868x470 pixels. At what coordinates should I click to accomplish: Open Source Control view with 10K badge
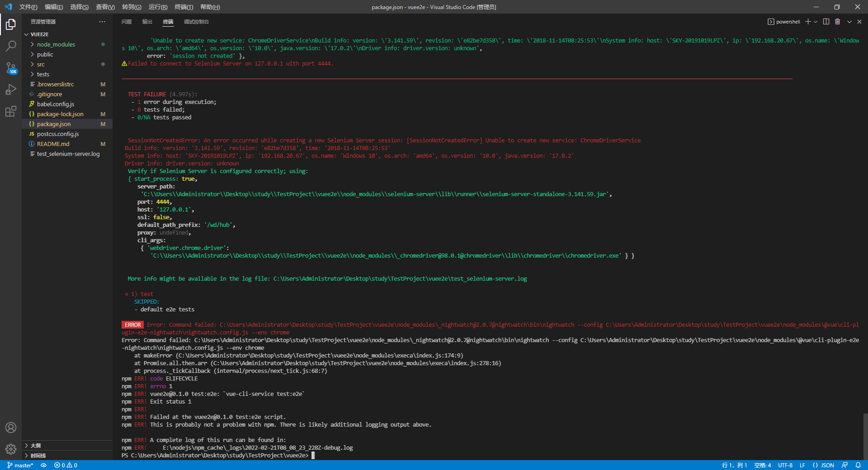click(x=11, y=68)
